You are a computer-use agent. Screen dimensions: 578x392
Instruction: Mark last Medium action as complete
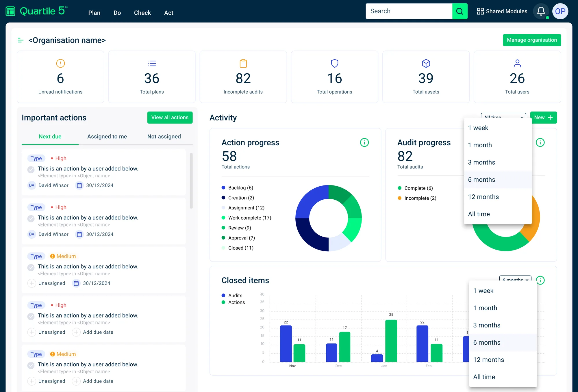pos(31,365)
